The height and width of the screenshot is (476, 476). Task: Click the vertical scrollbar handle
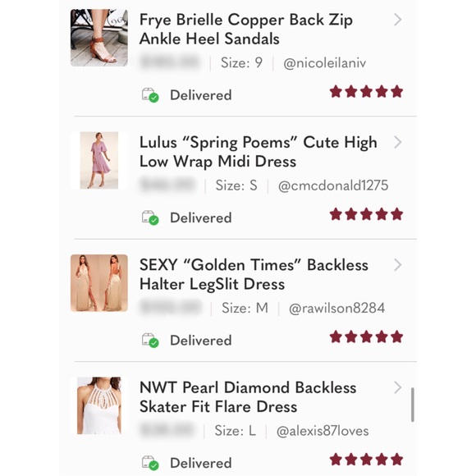[x=412, y=405]
